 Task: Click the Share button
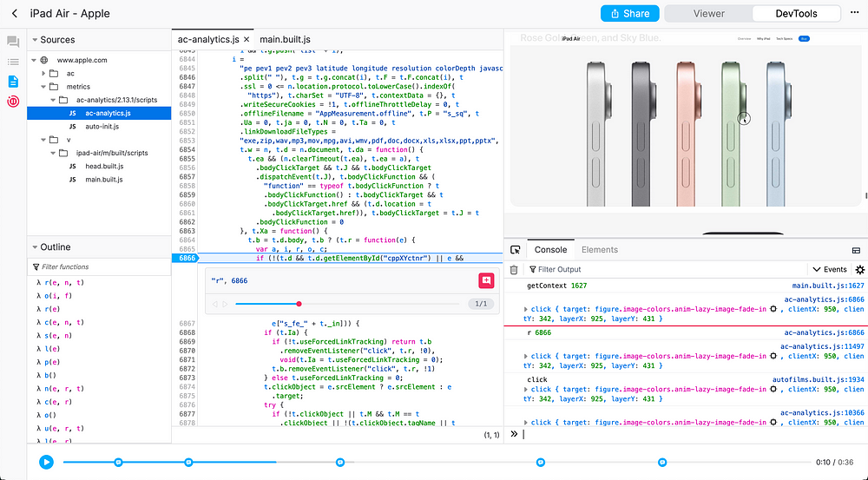[630, 14]
